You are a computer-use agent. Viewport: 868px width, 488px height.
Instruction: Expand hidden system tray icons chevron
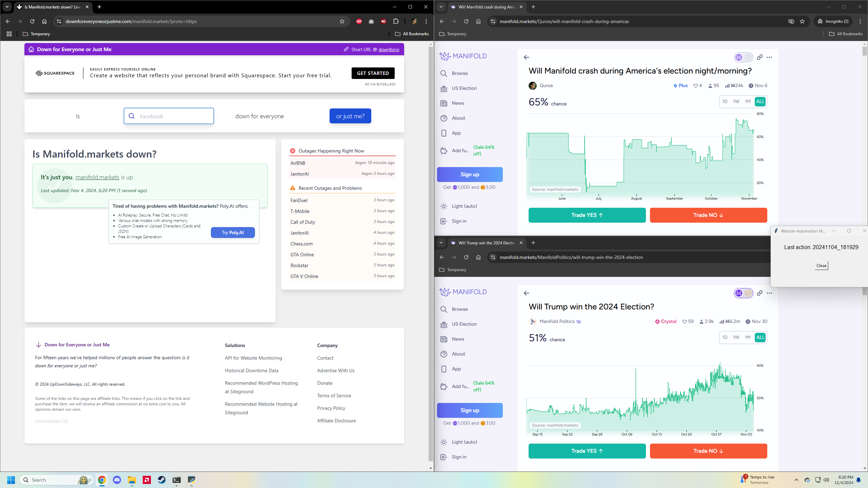tap(796, 480)
